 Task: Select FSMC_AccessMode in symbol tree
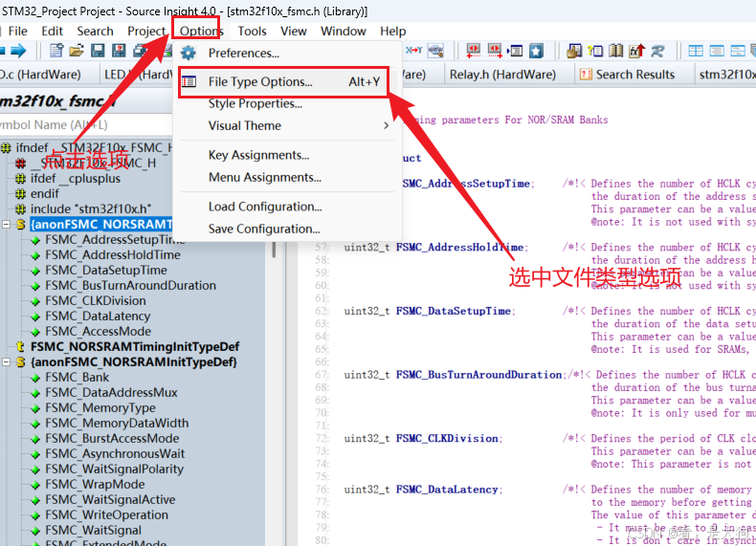[x=98, y=332]
